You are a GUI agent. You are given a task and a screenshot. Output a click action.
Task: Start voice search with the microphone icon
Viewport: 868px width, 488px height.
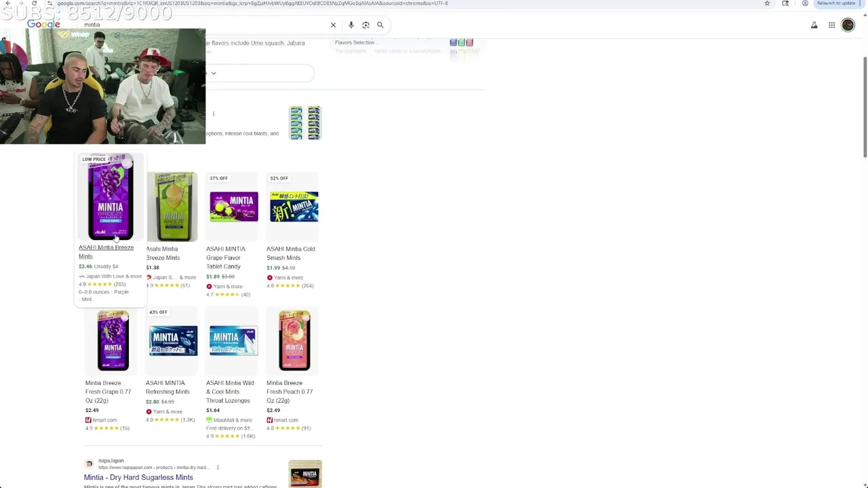(x=351, y=25)
